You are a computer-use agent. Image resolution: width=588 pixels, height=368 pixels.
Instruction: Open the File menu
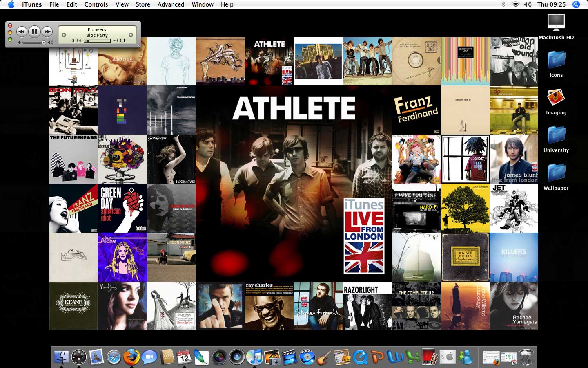click(x=54, y=4)
